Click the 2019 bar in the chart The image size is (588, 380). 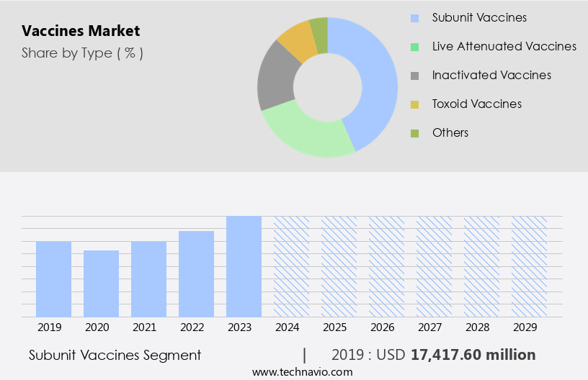tap(53, 279)
